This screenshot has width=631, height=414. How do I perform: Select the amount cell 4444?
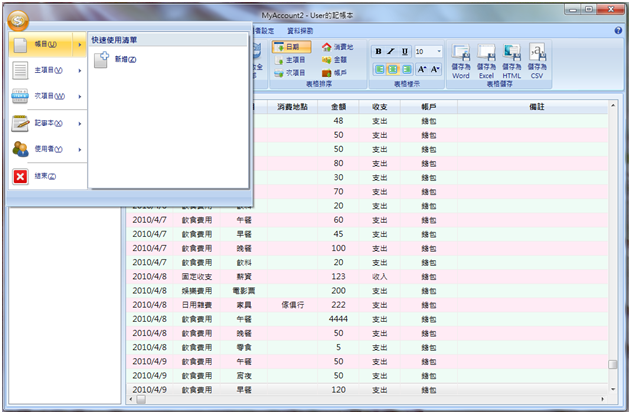click(x=338, y=319)
